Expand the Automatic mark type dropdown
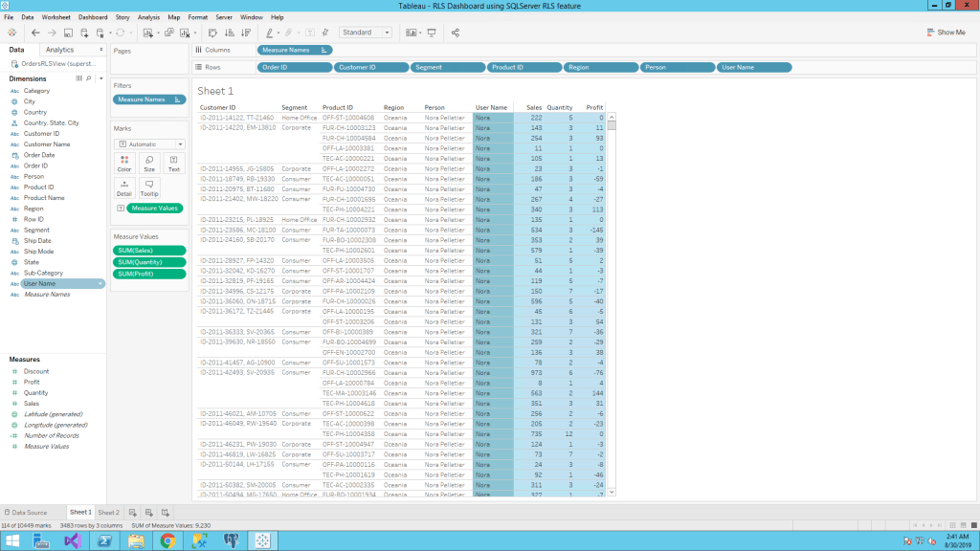The image size is (980, 551). (149, 143)
